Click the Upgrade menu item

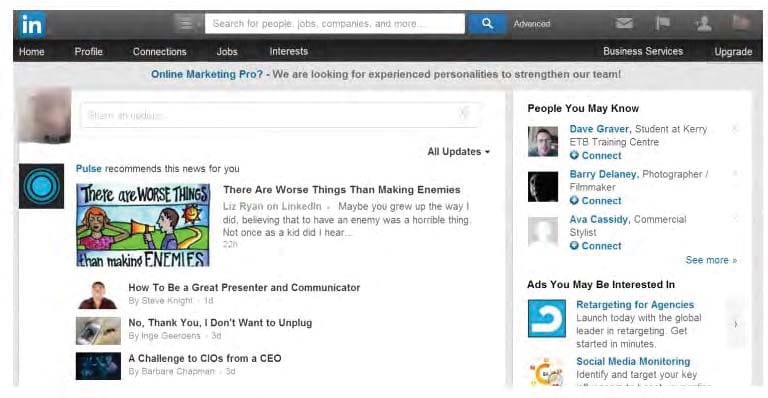point(733,52)
